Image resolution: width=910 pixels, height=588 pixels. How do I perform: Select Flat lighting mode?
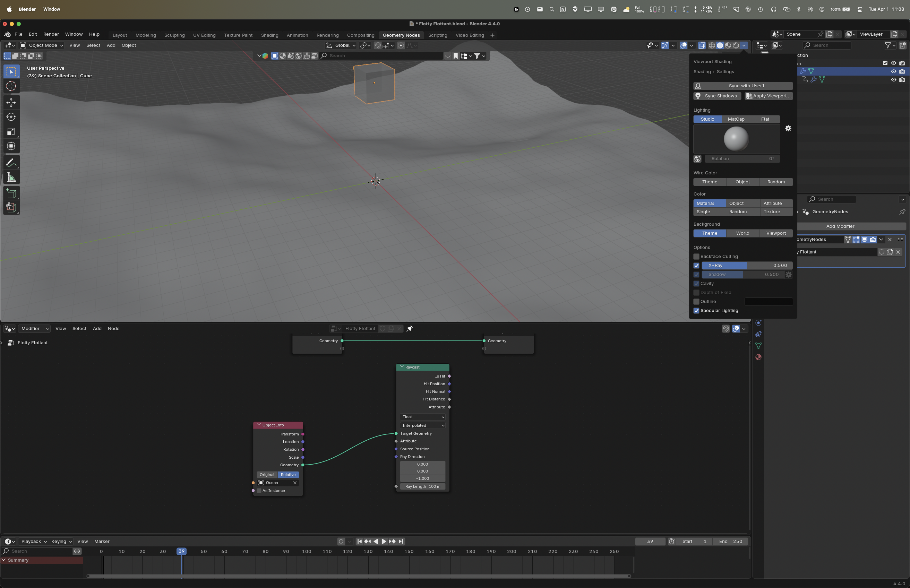point(765,119)
